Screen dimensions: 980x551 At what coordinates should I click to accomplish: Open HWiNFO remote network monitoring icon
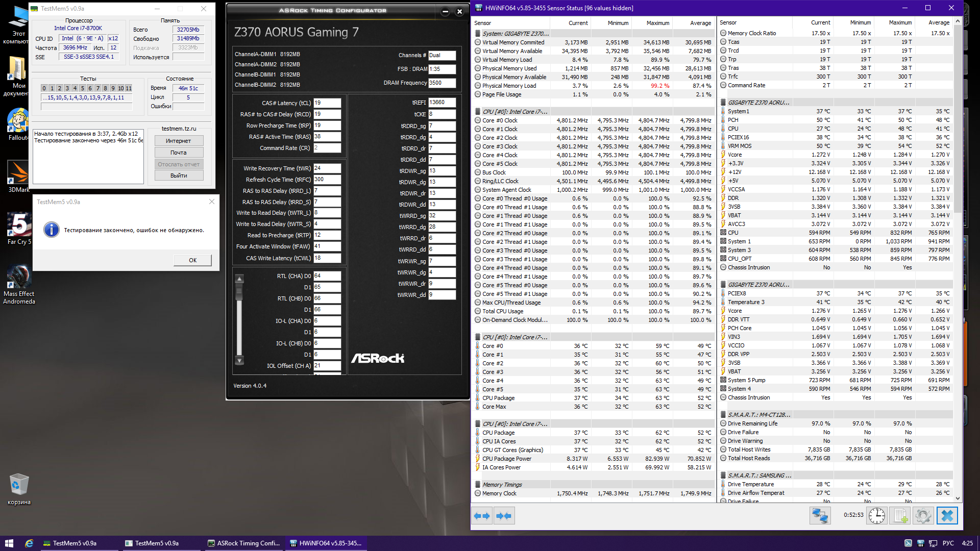[820, 516]
